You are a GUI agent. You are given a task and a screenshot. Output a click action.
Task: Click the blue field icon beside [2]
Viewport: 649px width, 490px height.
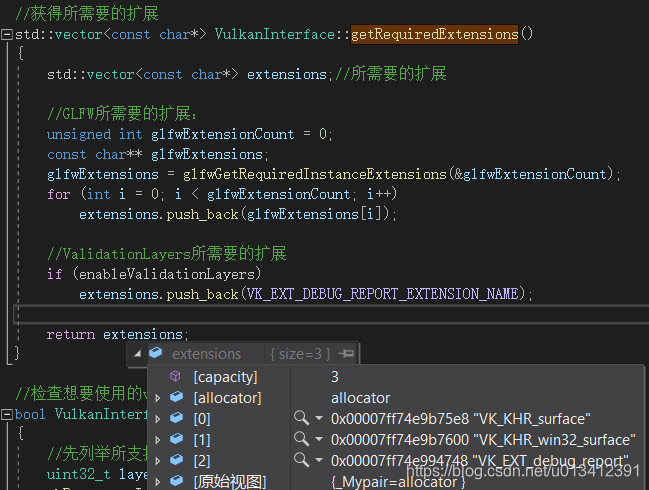tap(177, 459)
